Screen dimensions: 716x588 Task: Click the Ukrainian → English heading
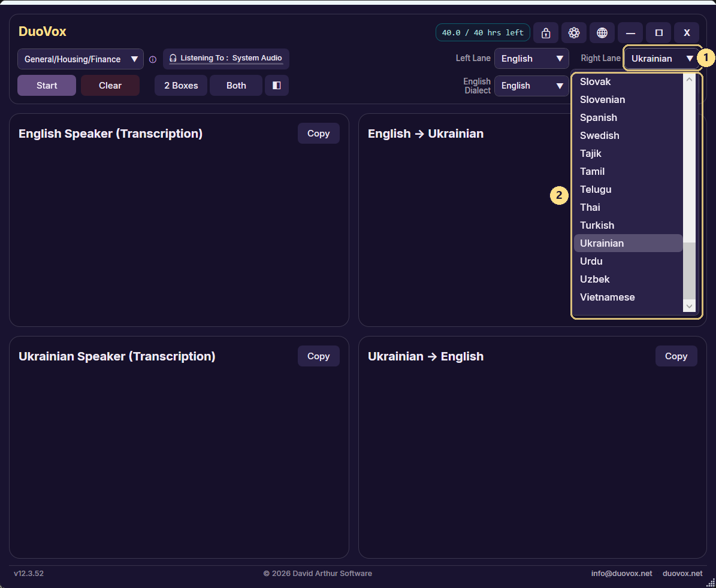click(x=425, y=356)
